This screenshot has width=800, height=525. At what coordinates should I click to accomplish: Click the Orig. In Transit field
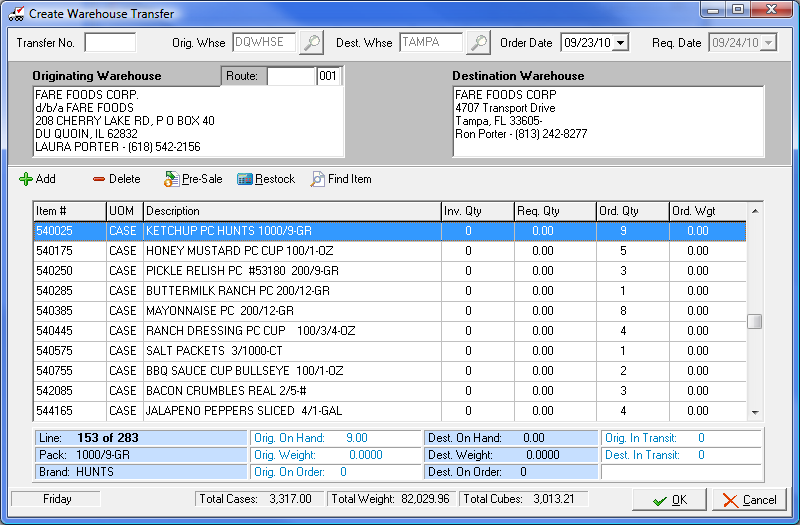tap(682, 438)
